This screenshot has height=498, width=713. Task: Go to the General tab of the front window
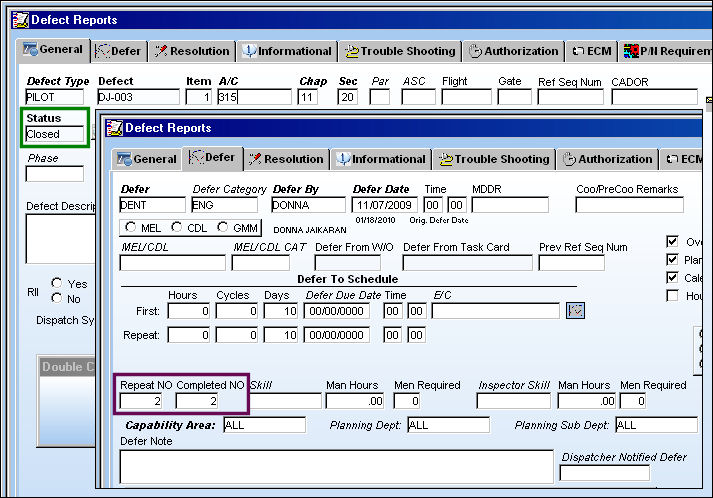click(x=146, y=159)
